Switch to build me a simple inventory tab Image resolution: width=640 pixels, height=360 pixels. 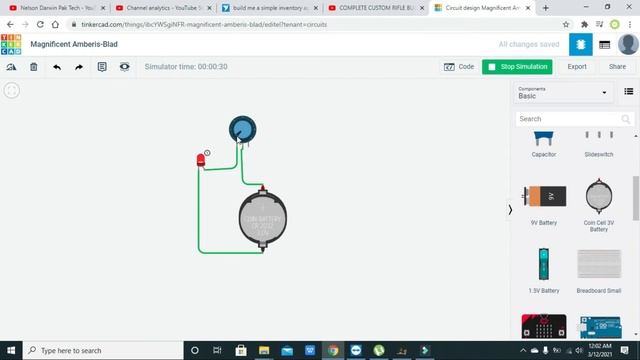[x=269, y=8]
